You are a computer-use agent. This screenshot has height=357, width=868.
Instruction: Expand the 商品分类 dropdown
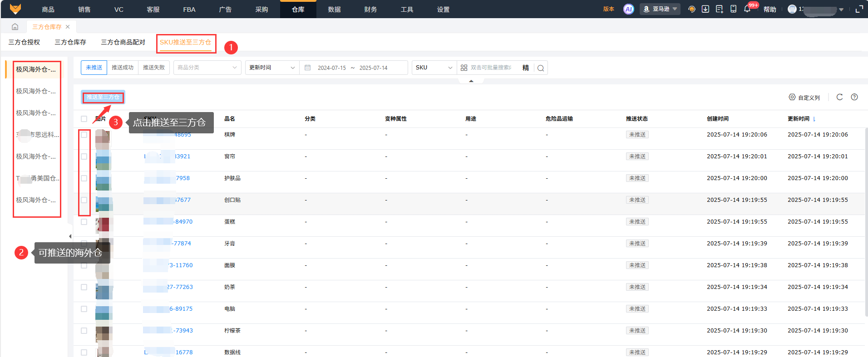(x=207, y=68)
